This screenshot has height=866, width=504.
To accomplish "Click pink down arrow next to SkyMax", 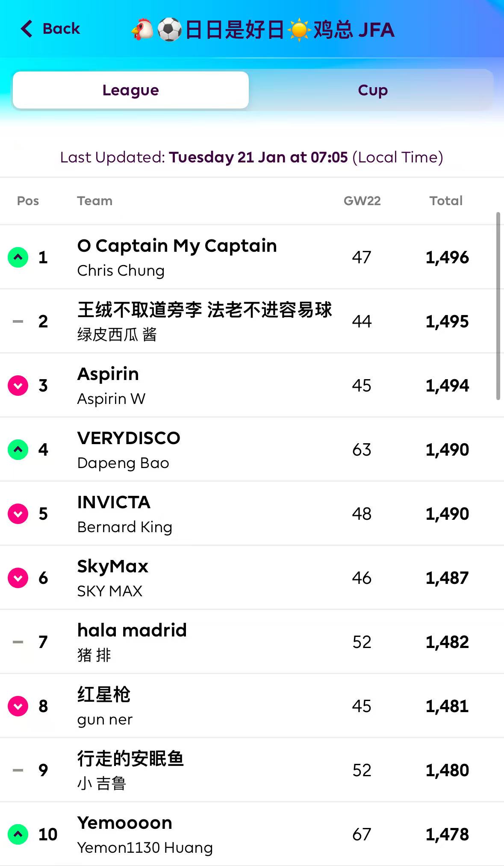I will point(18,578).
